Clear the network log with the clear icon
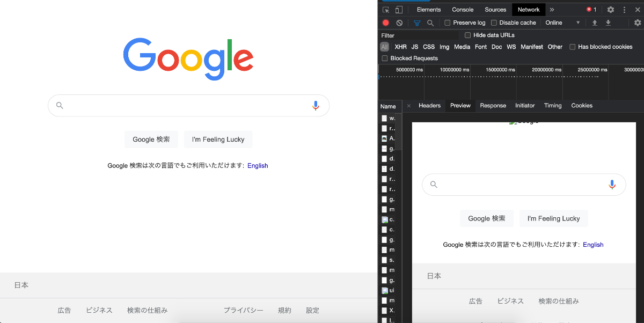This screenshot has width=644, height=323. point(399,23)
